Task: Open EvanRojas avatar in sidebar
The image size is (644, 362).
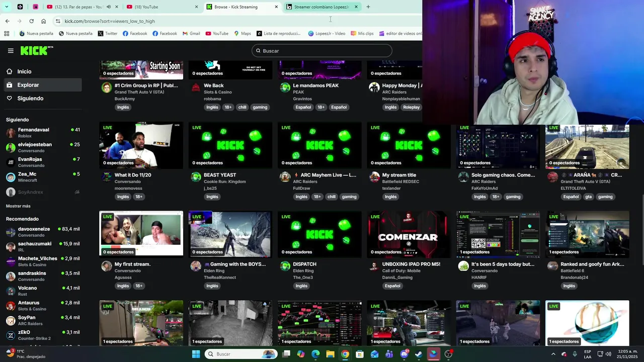Action: (11, 162)
